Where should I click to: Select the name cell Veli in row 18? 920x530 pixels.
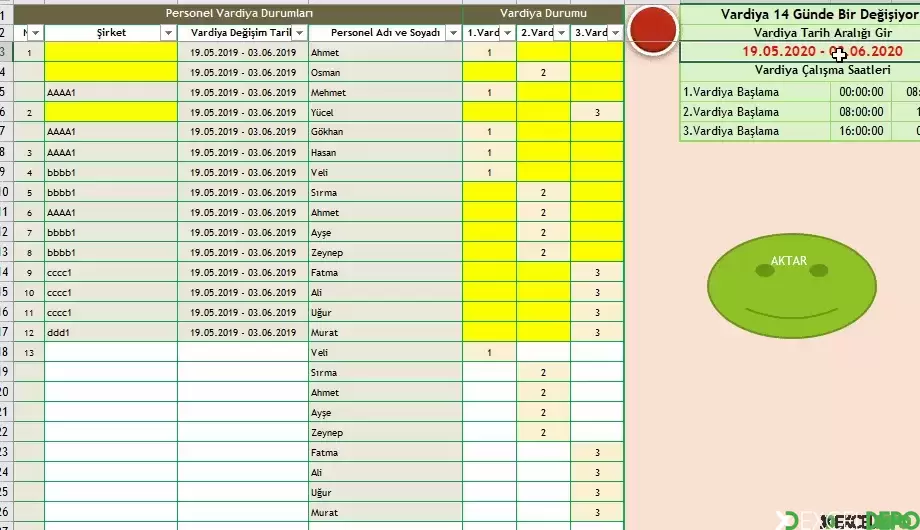click(x=385, y=353)
